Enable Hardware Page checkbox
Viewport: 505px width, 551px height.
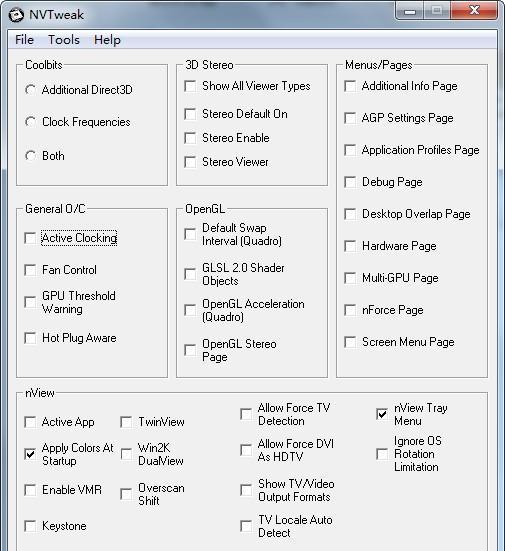click(350, 246)
